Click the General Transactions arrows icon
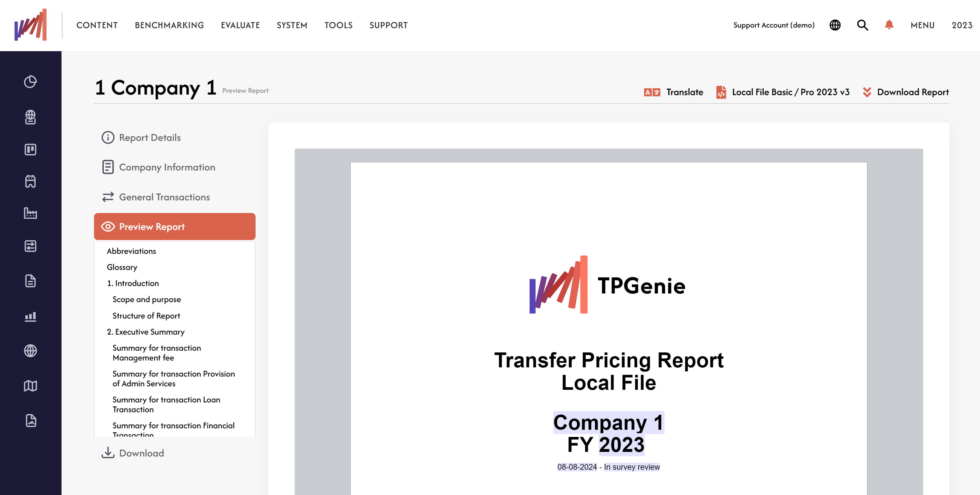 click(x=108, y=197)
